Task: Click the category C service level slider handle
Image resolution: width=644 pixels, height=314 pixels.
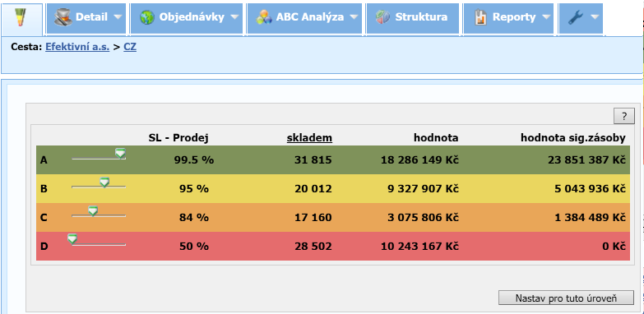Action: [x=93, y=211]
